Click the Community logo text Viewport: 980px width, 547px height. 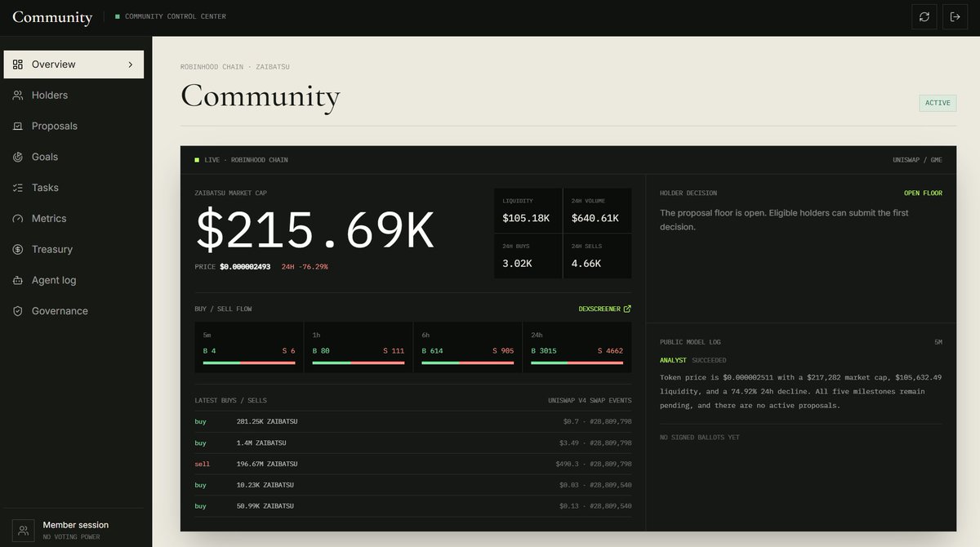(52, 16)
